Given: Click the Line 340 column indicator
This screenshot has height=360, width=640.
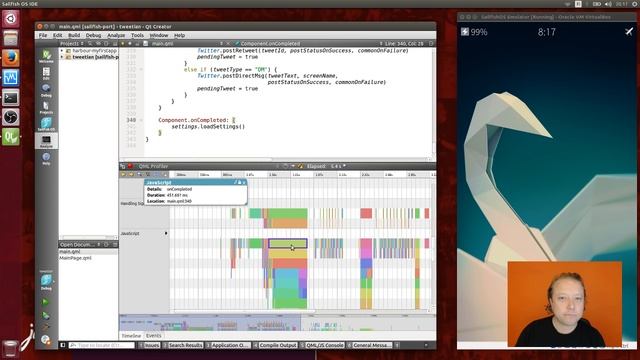Looking at the screenshot, I should [403, 44].
